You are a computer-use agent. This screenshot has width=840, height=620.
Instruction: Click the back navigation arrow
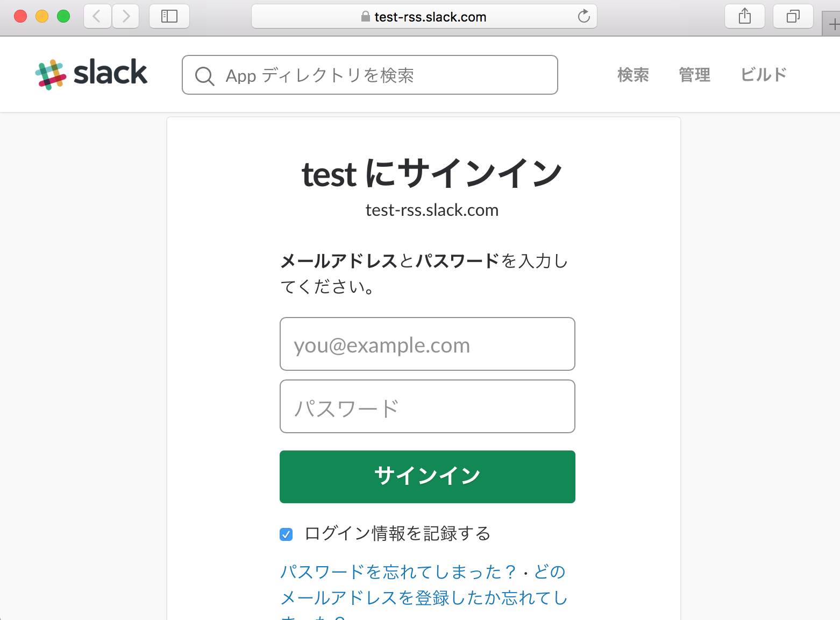point(97,16)
